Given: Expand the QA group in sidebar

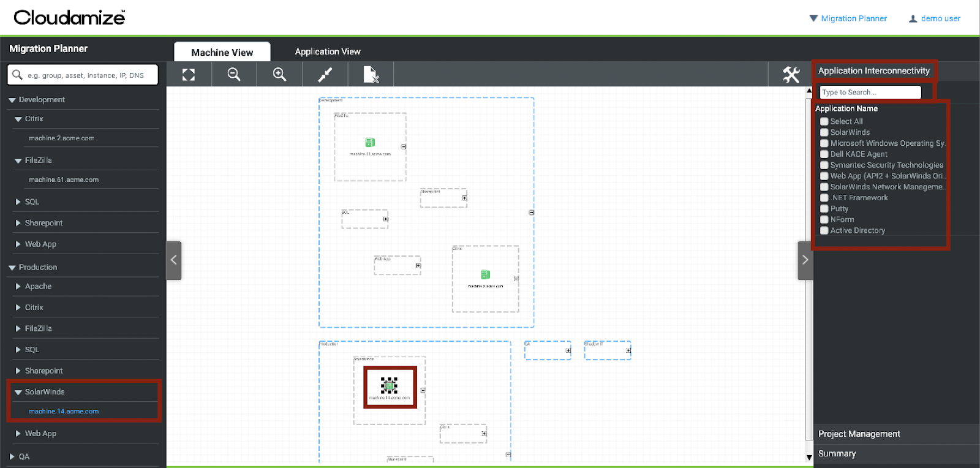Looking at the screenshot, I should pos(12,456).
